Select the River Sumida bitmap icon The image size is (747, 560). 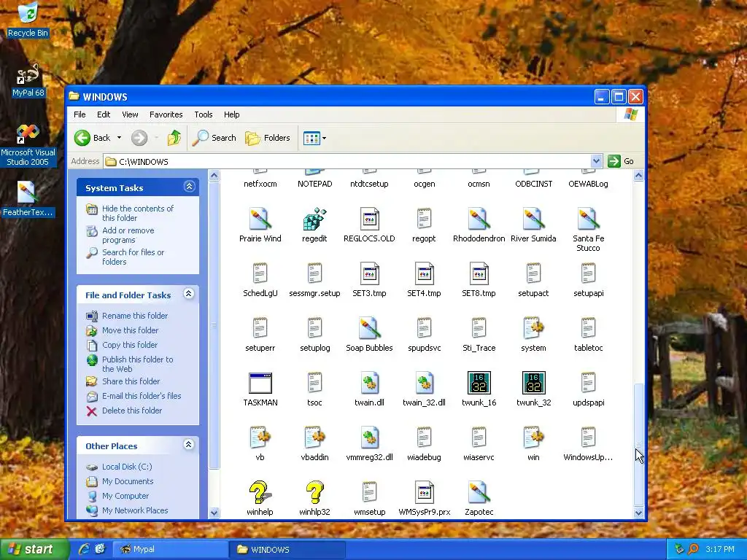pos(533,219)
